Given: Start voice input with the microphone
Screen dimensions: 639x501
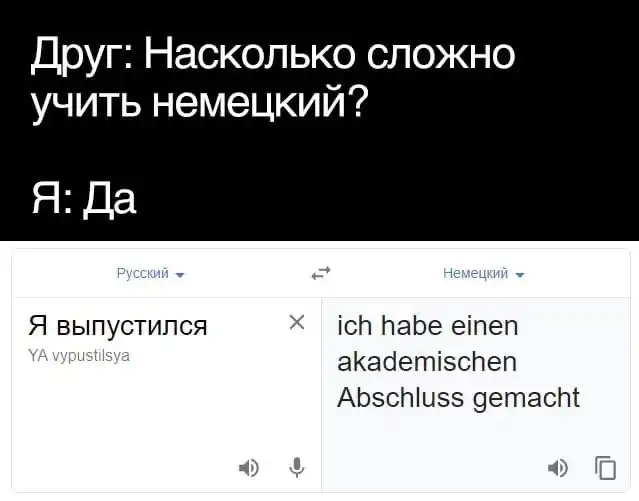Looking at the screenshot, I should pos(296,467).
